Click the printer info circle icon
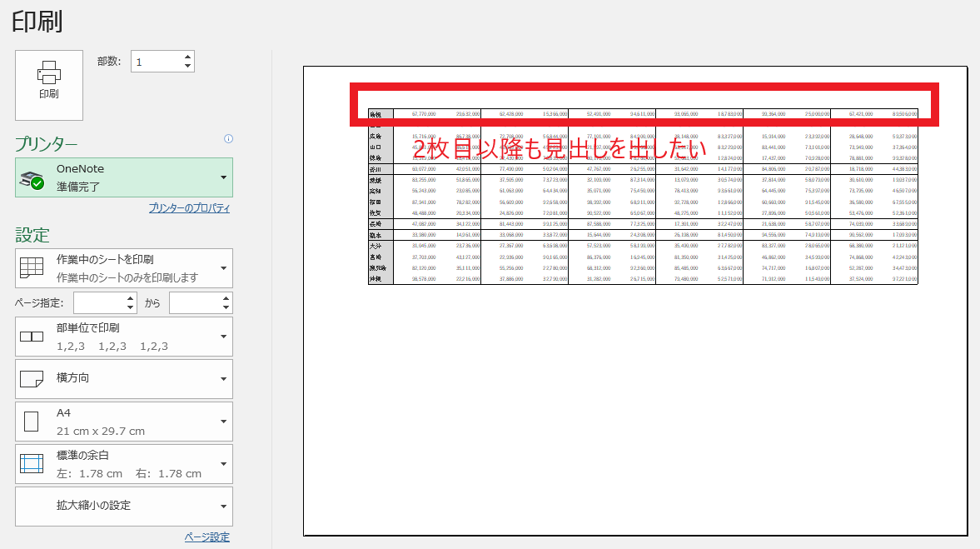 (x=229, y=139)
